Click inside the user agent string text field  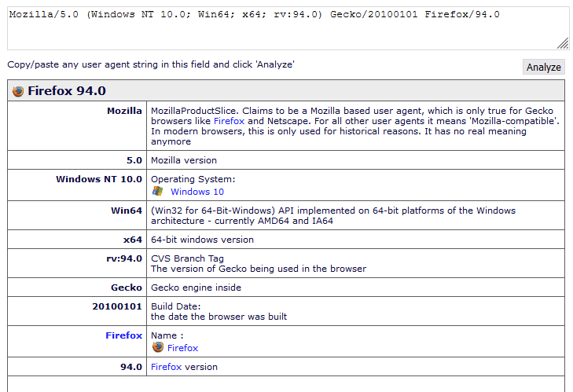click(x=288, y=28)
